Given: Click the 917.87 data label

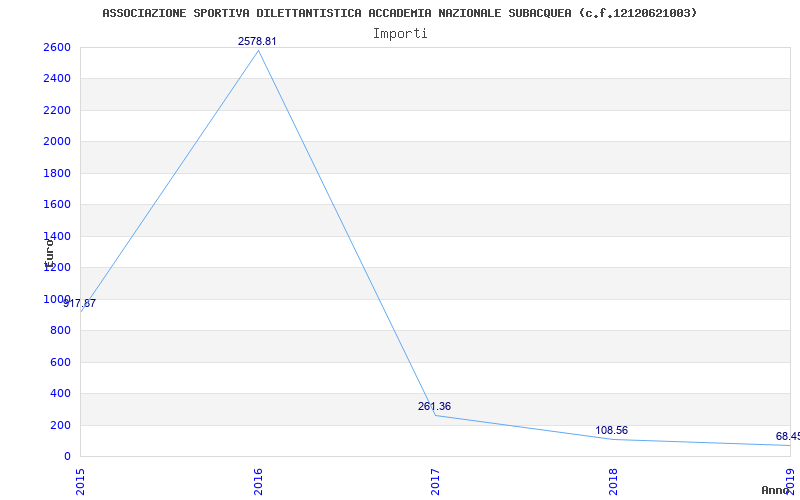Looking at the screenshot, I should click(x=80, y=304).
